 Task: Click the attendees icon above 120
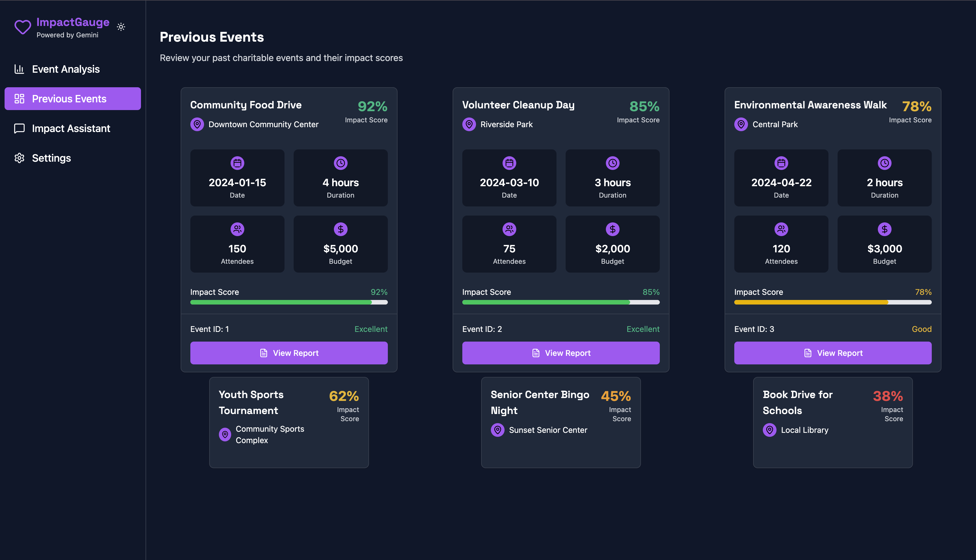[x=781, y=229]
